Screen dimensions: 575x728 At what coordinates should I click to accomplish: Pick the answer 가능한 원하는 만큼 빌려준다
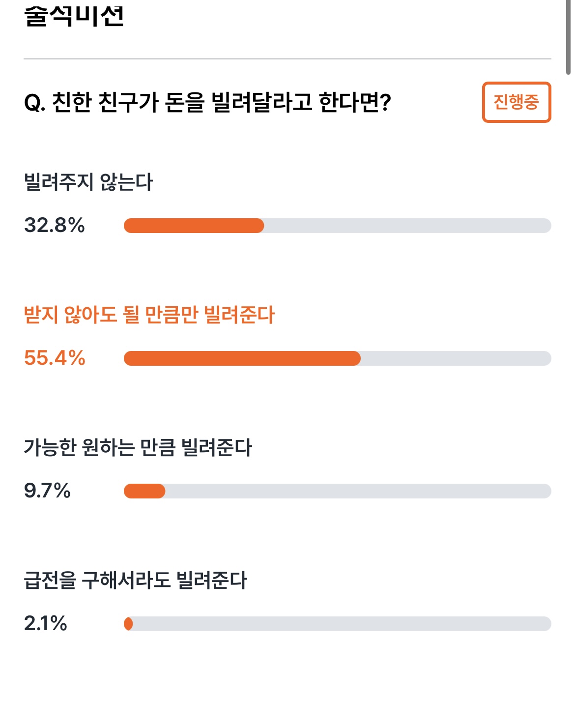pos(138,448)
